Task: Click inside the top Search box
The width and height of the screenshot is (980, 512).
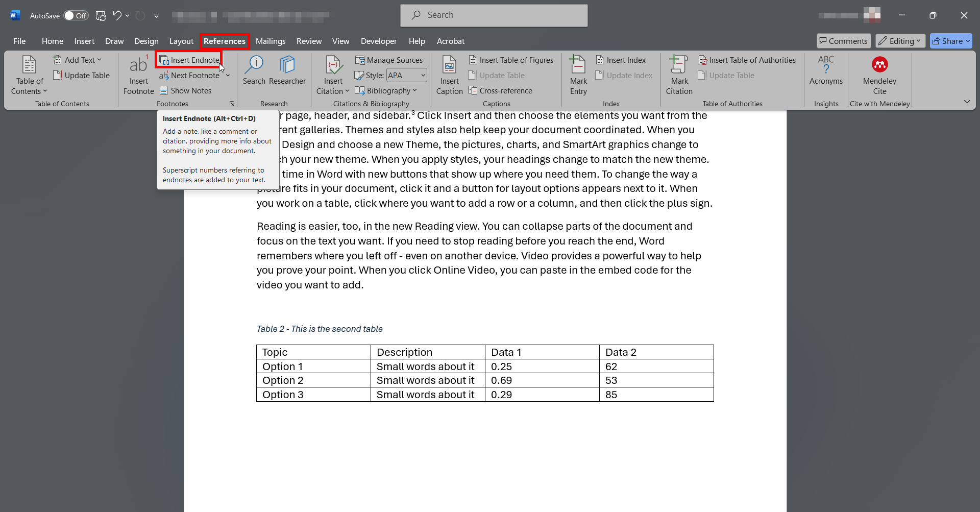Action: click(493, 15)
